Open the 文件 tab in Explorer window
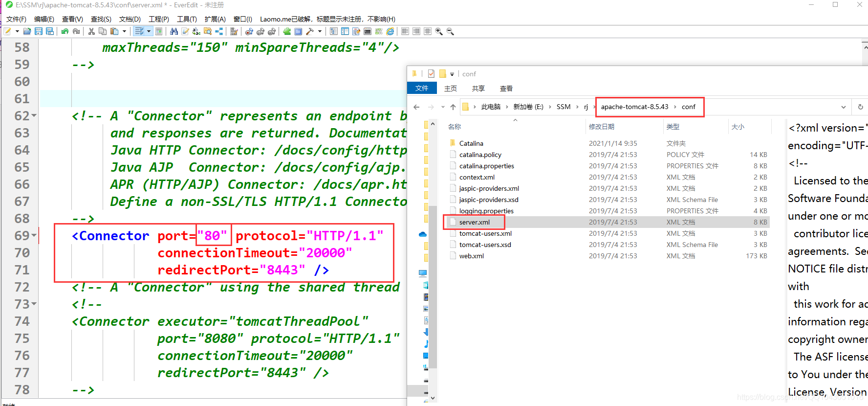The height and width of the screenshot is (406, 868). coord(422,88)
